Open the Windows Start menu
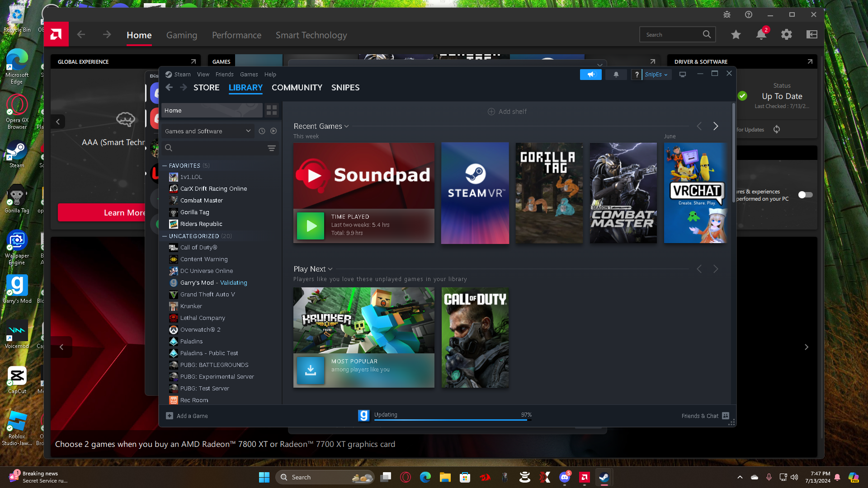The width and height of the screenshot is (868, 488). click(264, 477)
